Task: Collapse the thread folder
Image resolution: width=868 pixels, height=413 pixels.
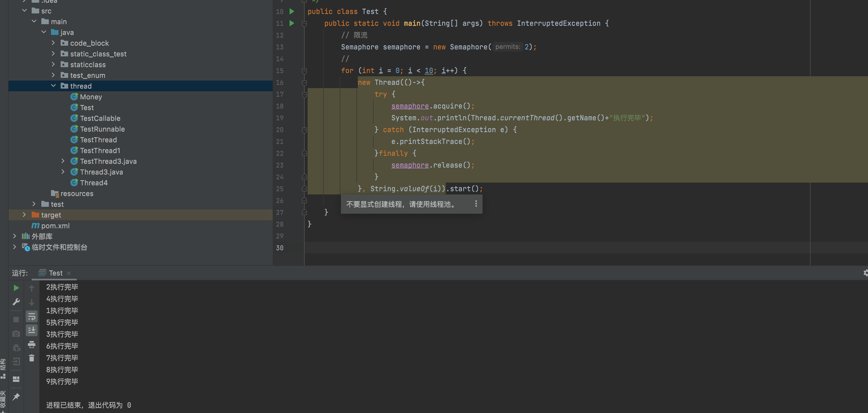Action: pos(53,86)
